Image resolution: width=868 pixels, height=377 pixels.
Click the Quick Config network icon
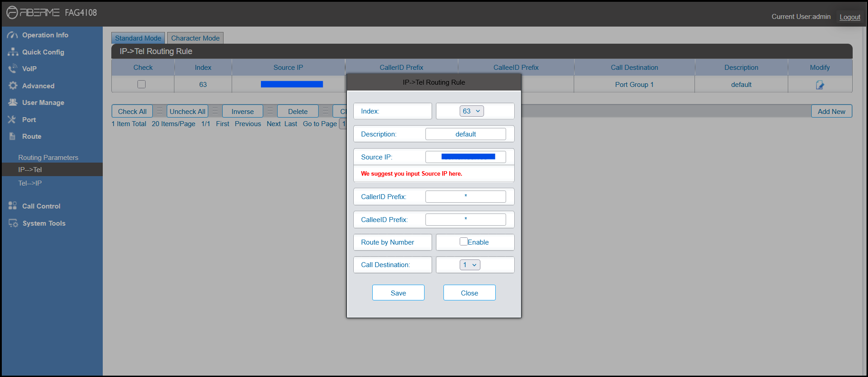[13, 52]
